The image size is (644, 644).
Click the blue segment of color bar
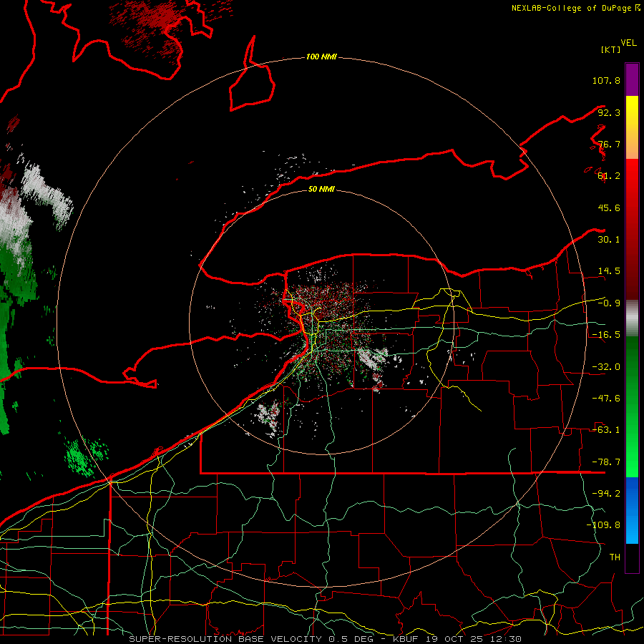coord(632,510)
